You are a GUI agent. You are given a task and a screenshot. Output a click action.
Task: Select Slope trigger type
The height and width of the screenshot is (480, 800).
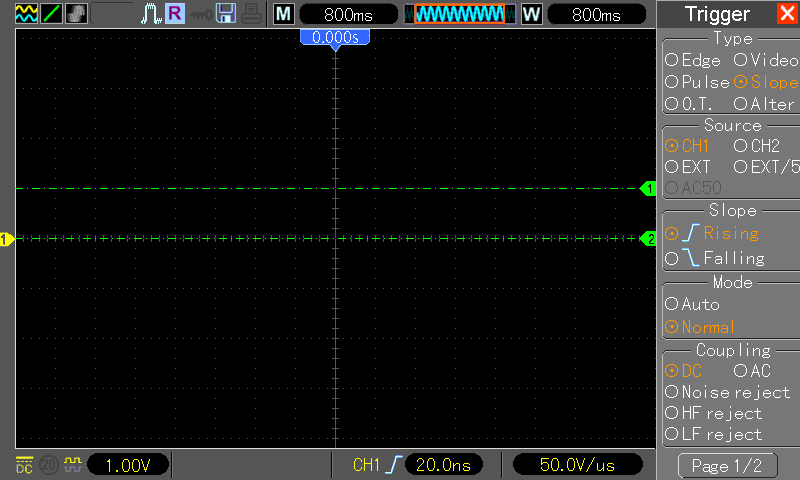pos(766,82)
